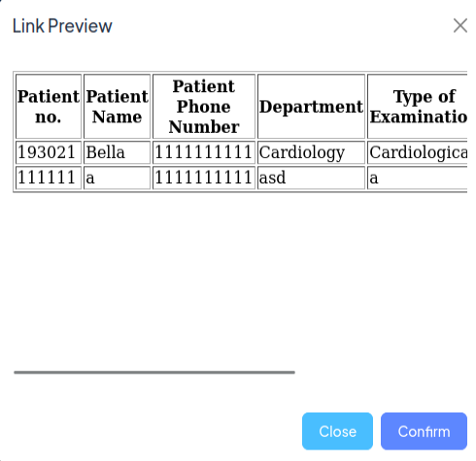Click the Cardiology department cell
The height and width of the screenshot is (461, 476).
tap(311, 152)
